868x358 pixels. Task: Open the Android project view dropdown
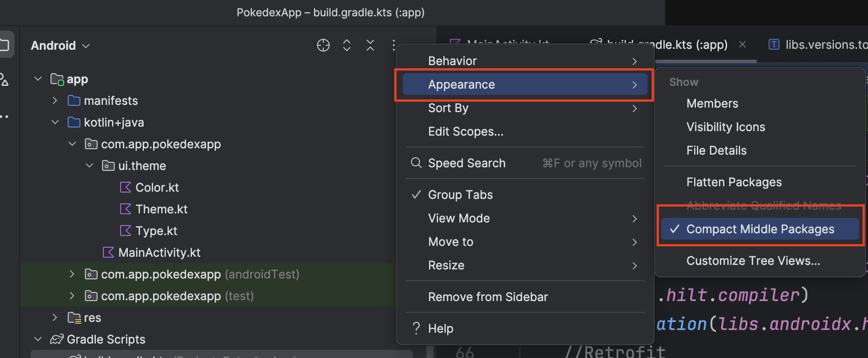point(60,46)
